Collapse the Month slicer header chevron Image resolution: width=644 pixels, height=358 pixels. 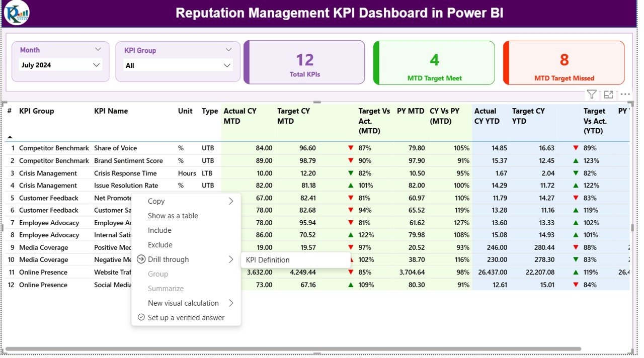tap(98, 50)
